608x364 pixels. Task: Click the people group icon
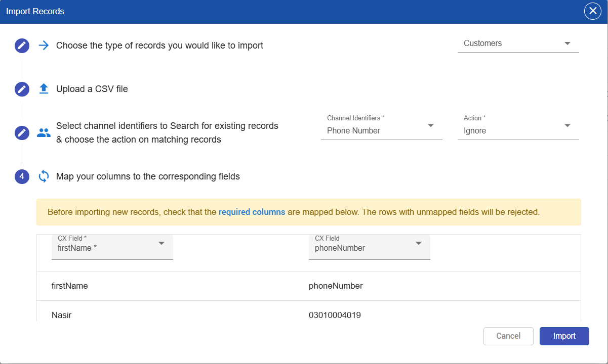click(x=44, y=133)
